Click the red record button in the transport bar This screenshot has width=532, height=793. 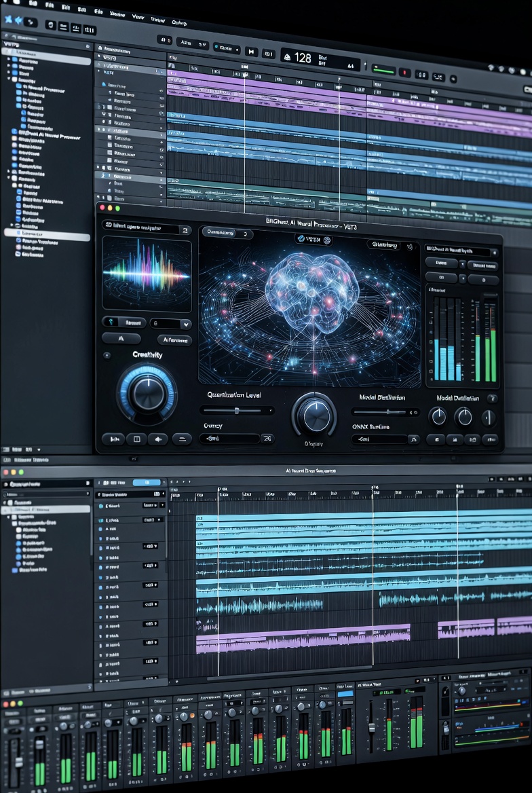point(405,71)
